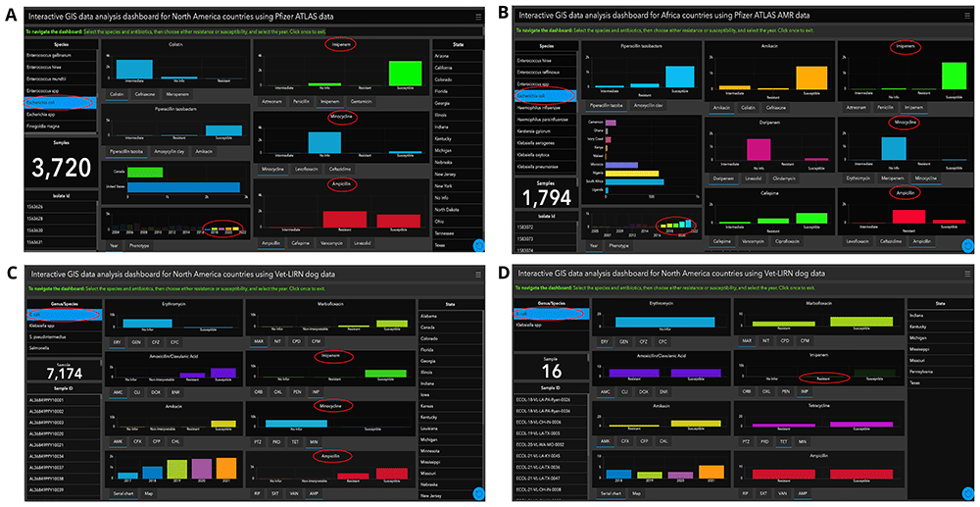Image resolution: width=980 pixels, height=507 pixels.
Task: Click yellow Nigeria bar in panel B country chart
Action: (x=632, y=174)
